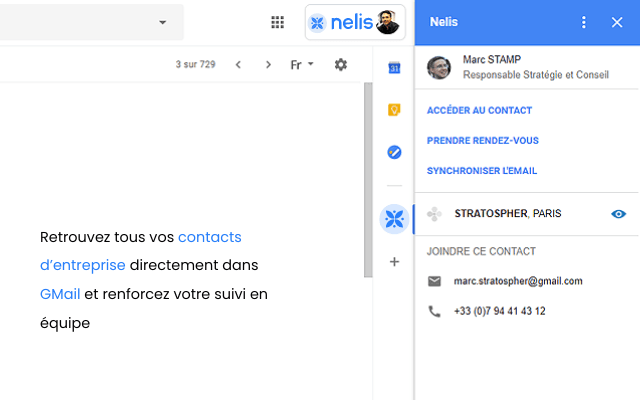This screenshot has height=400, width=640.
Task: Open Google Keep side panel icon
Action: tap(394, 110)
